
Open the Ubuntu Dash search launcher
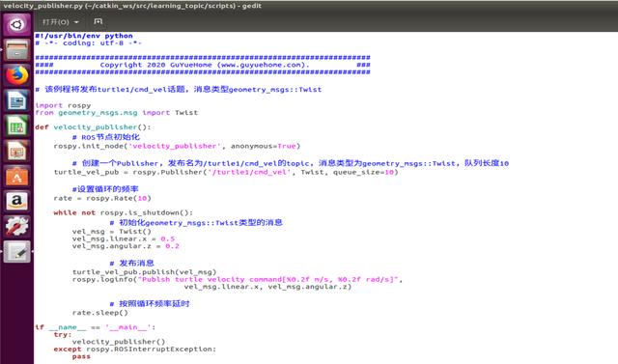16,24
